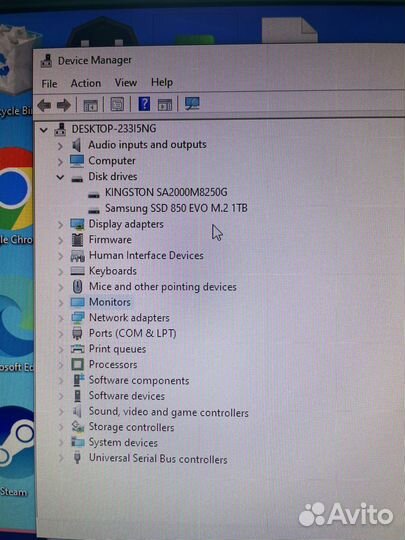
Task: Click the icon beside Network adapters
Action: click(x=77, y=318)
